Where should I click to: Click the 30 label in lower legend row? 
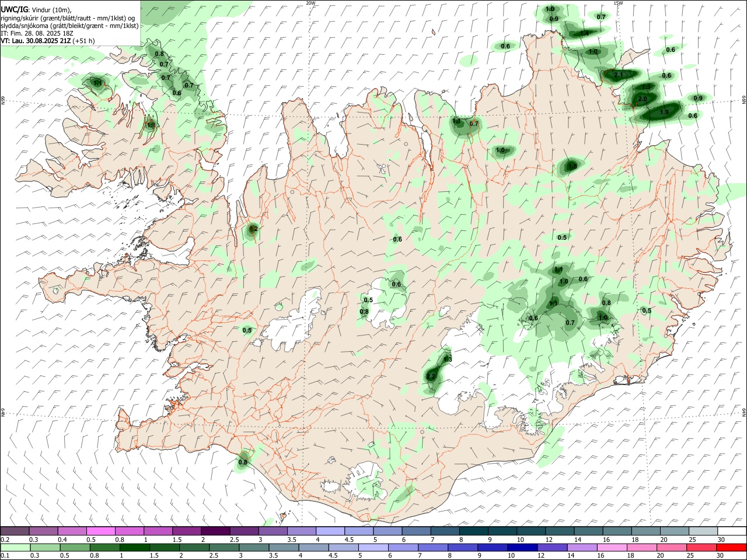pyautogui.click(x=720, y=555)
